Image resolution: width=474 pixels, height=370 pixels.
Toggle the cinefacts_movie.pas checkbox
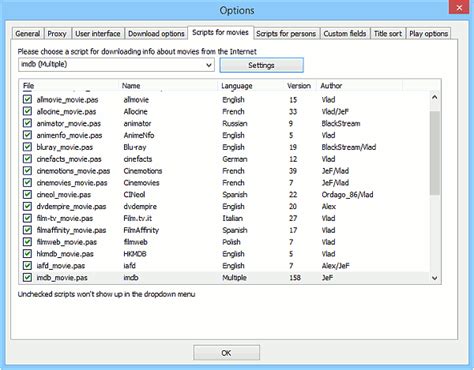point(27,159)
